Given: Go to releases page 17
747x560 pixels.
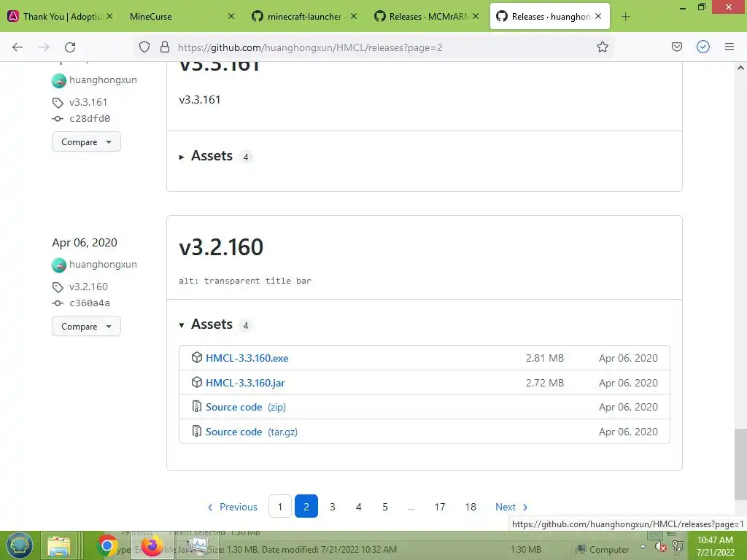Looking at the screenshot, I should (x=440, y=507).
